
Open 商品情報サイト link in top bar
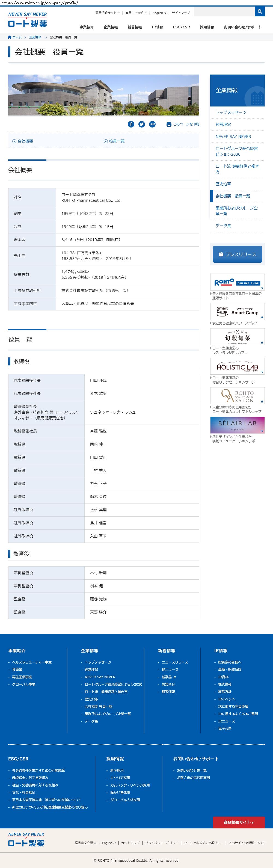click(x=108, y=13)
